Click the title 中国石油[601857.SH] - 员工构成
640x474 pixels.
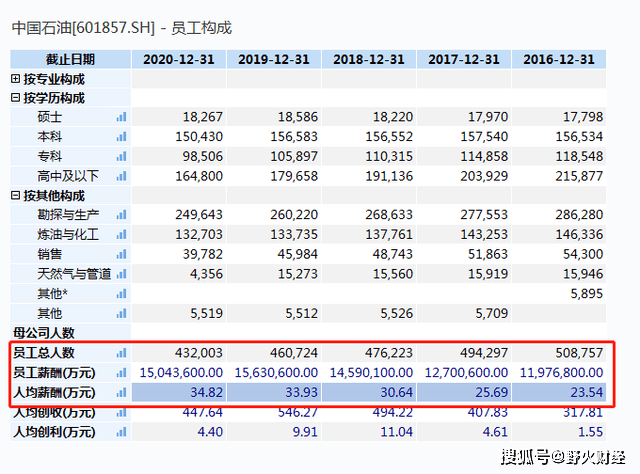(x=122, y=28)
